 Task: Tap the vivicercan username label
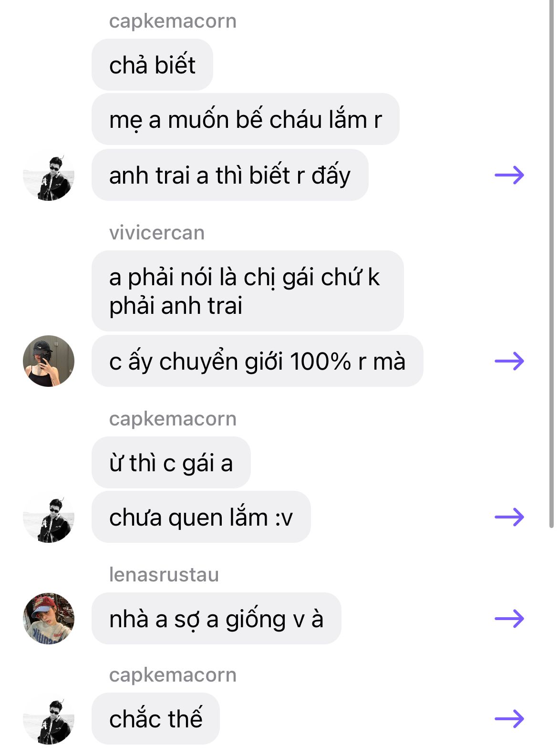pyautogui.click(x=157, y=233)
